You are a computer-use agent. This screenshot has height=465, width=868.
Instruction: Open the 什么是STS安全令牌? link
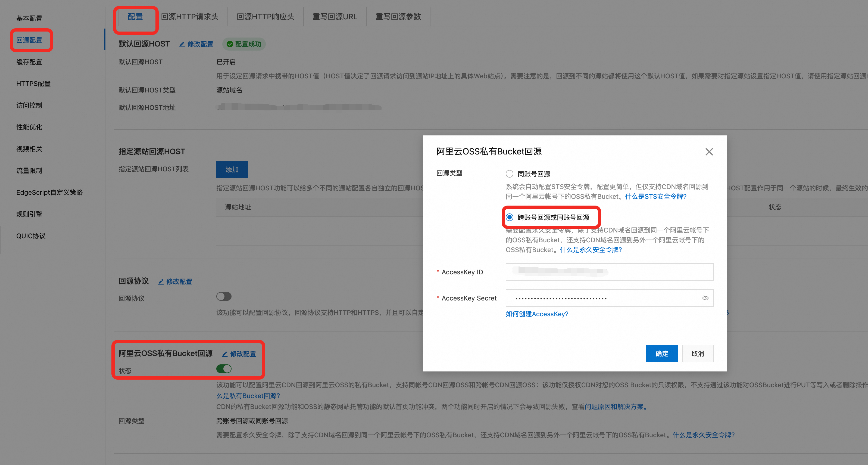pos(655,196)
